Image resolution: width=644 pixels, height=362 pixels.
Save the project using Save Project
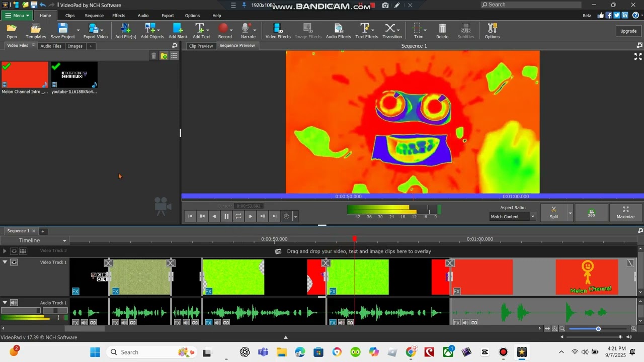coord(62,31)
